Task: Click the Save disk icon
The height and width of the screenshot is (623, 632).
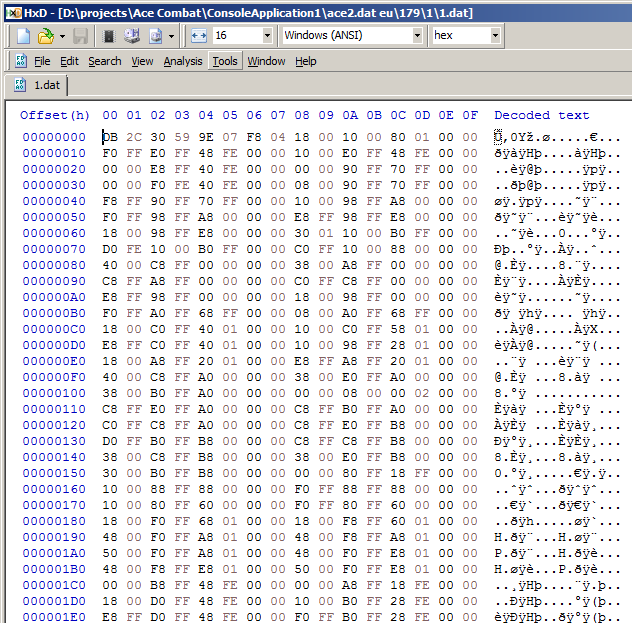Action: [80, 36]
